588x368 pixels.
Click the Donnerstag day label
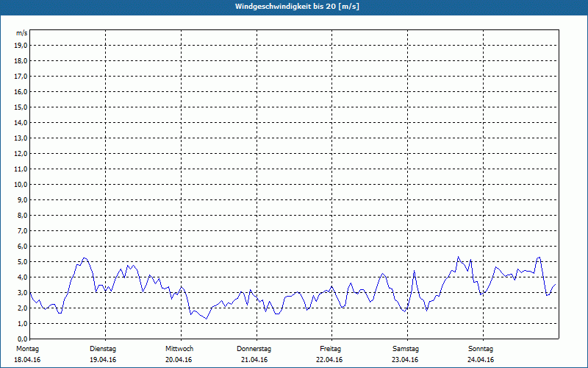[x=254, y=349]
